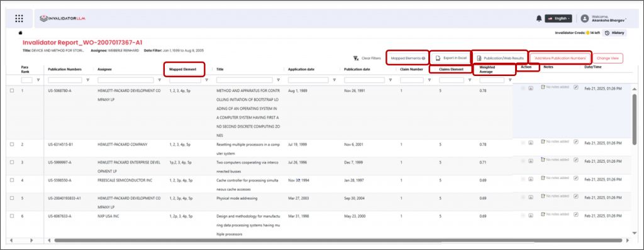Click the filter icon for Application date column

335,80
